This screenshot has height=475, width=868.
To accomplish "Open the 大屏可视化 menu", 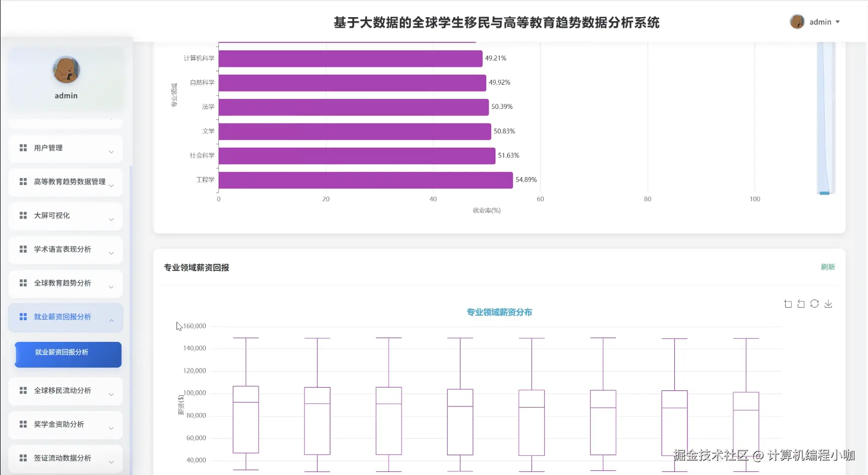I will [x=66, y=216].
